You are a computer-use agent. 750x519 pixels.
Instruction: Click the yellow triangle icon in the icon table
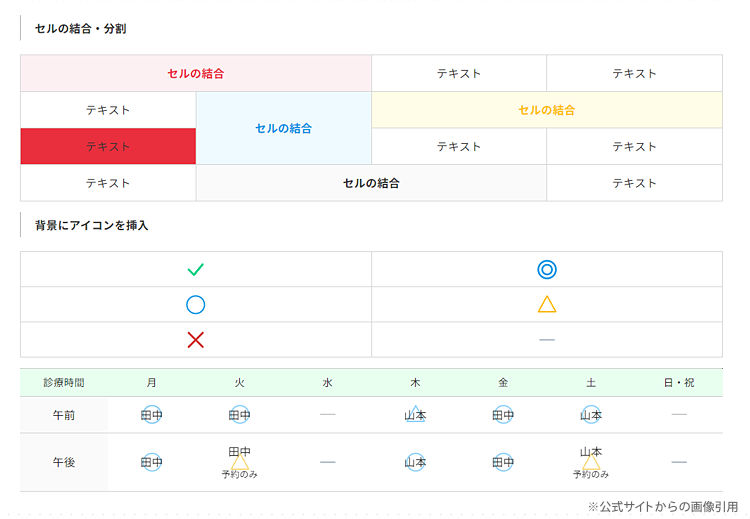547,304
